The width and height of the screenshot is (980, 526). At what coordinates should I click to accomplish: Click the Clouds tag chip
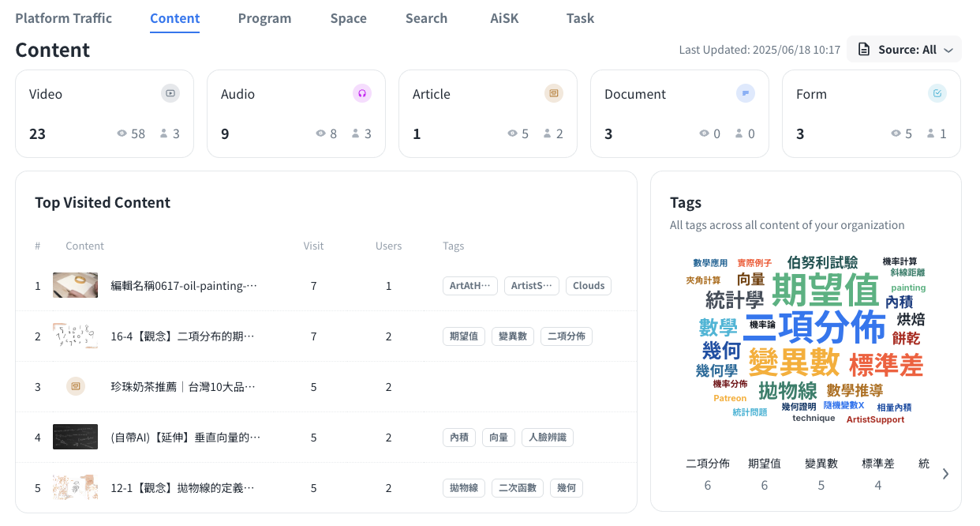pyautogui.click(x=589, y=286)
